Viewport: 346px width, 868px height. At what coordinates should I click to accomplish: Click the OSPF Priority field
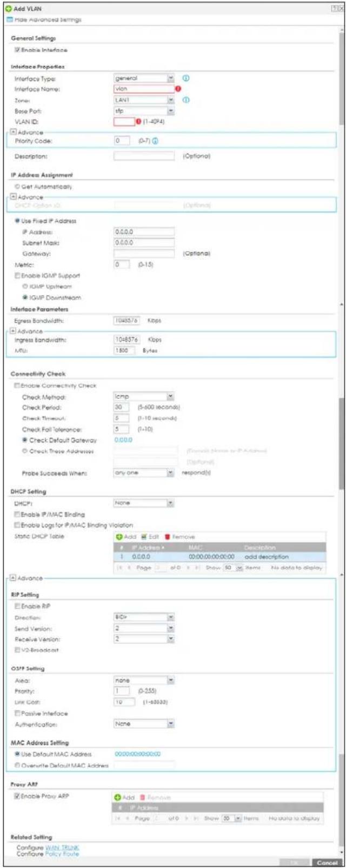click(122, 691)
